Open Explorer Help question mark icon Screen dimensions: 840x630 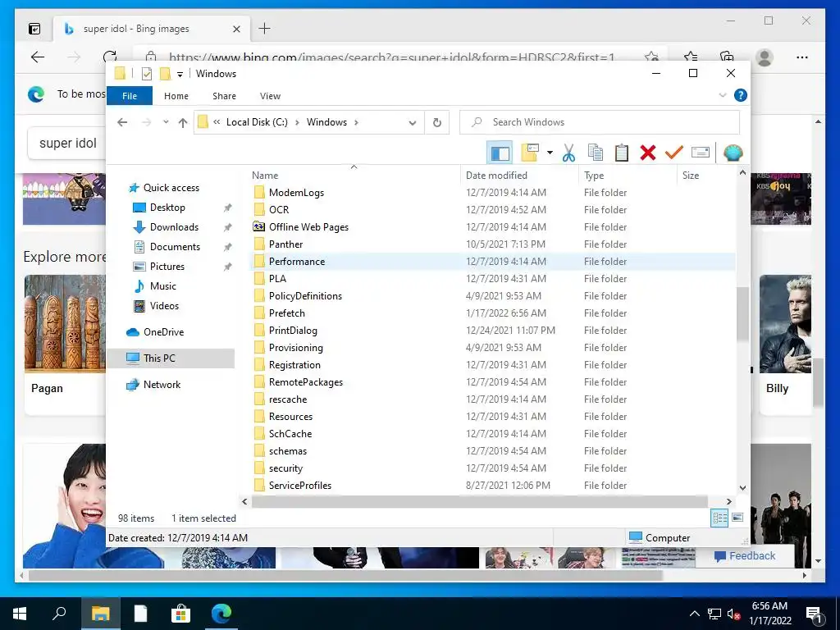[x=741, y=95]
